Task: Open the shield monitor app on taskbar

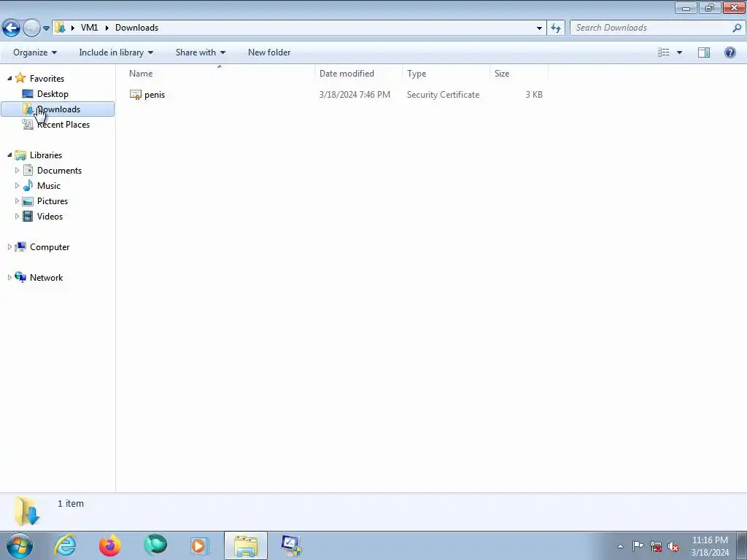Action: pyautogui.click(x=290, y=545)
